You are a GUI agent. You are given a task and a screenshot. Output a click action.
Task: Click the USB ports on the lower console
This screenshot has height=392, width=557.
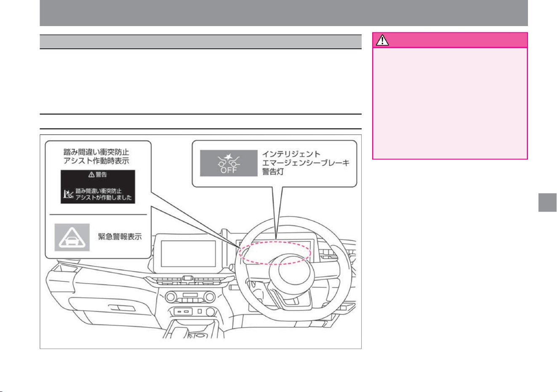coord(183,312)
